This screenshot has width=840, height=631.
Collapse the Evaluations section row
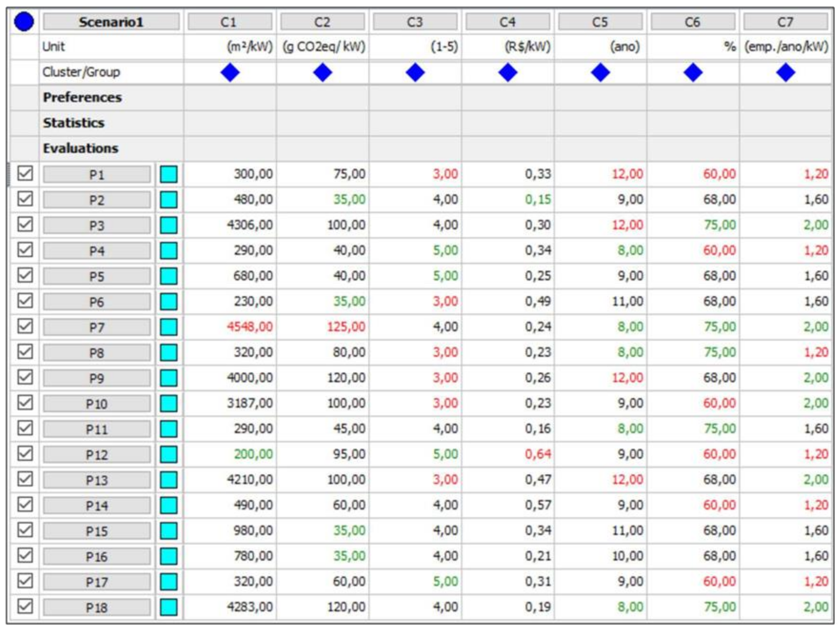[x=81, y=149]
